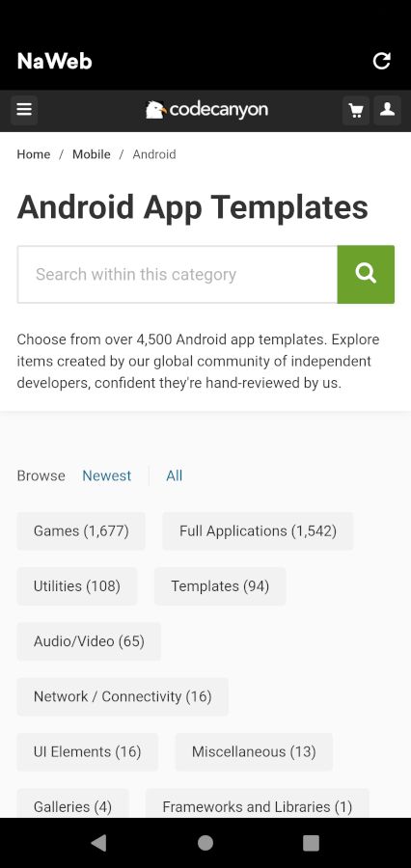Open the user account icon
The height and width of the screenshot is (868, 411).
click(387, 110)
